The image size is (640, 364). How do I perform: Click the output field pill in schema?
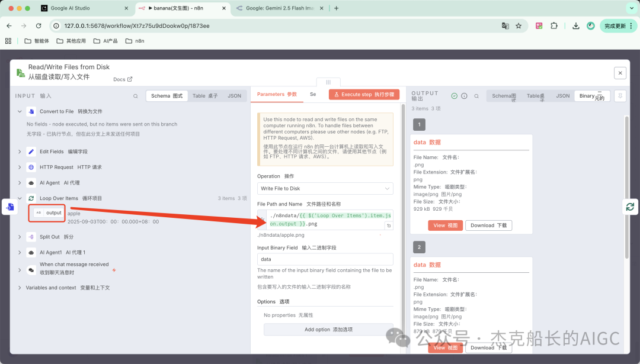(x=49, y=212)
